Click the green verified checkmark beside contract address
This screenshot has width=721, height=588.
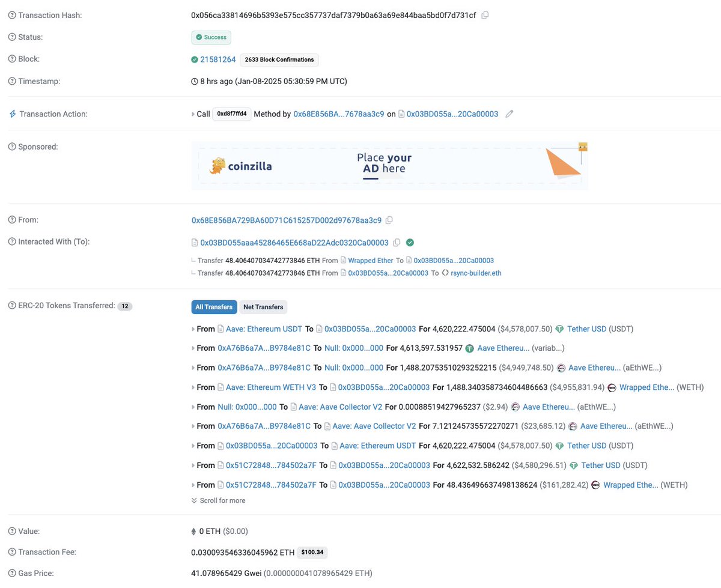[x=410, y=243]
